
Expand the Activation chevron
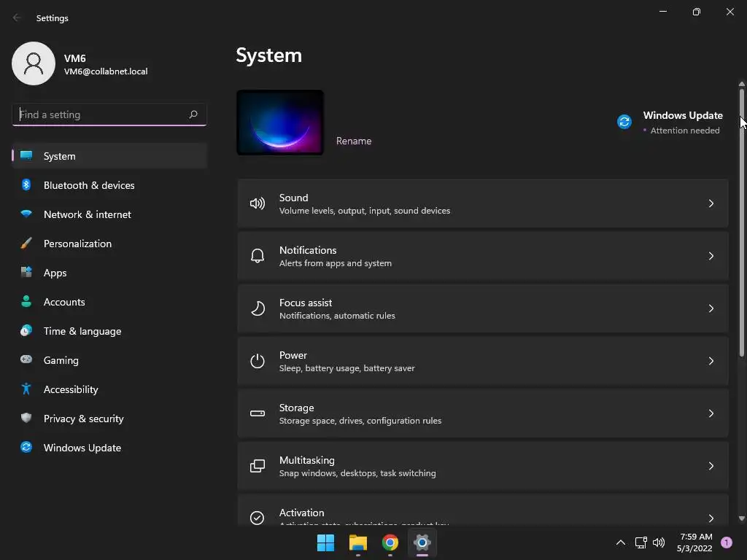[x=711, y=518]
